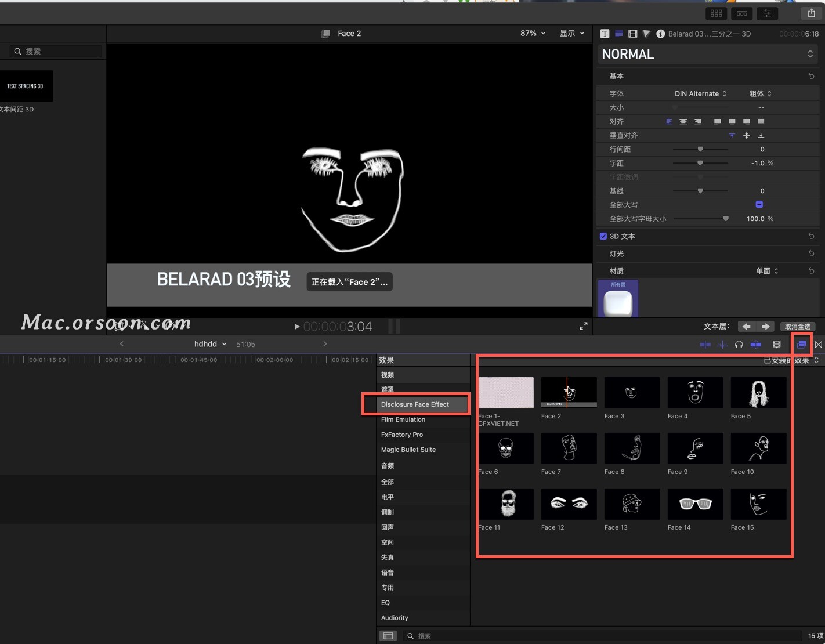This screenshot has height=644, width=825.
Task: Click the effects browser search field
Action: pyautogui.click(x=603, y=636)
